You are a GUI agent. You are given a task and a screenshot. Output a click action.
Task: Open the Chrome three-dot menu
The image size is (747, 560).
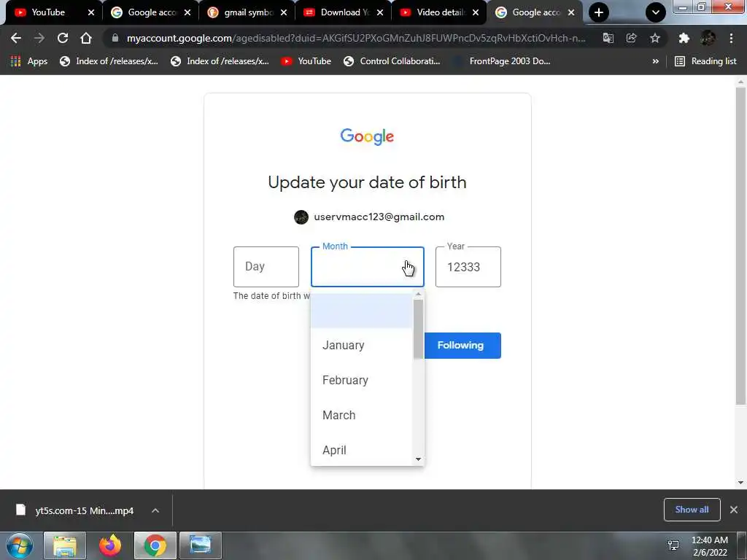pyautogui.click(x=731, y=38)
